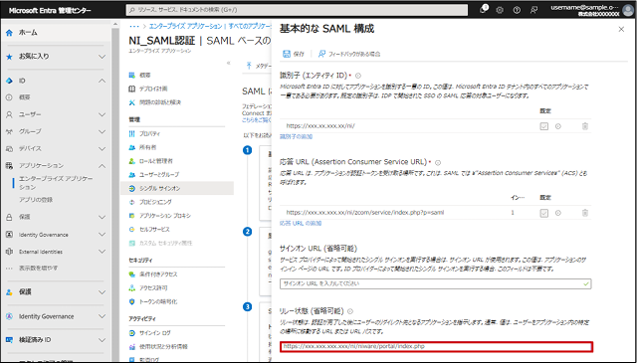
Task: Open the notifications bell icon
Action: (484, 9)
